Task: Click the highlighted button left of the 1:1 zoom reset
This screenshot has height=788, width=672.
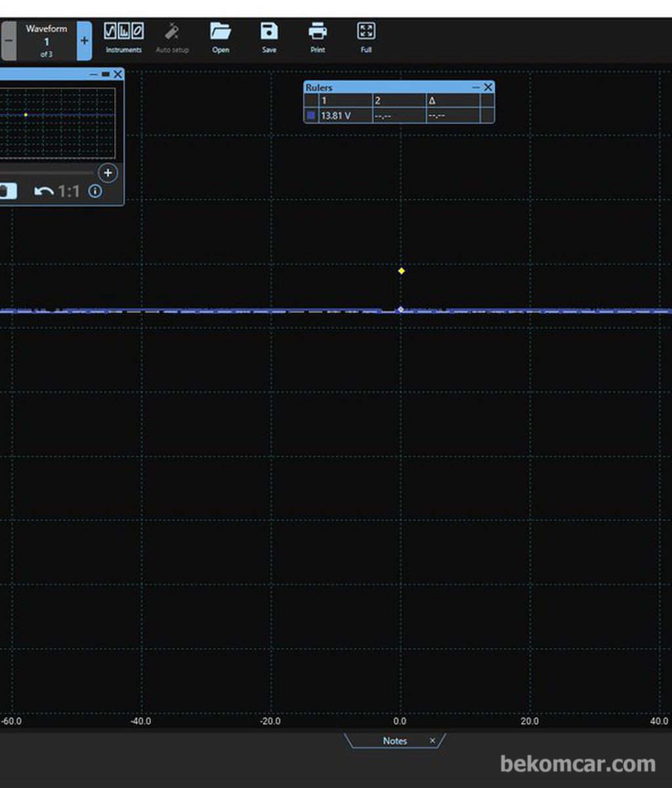Action: click(x=7, y=192)
